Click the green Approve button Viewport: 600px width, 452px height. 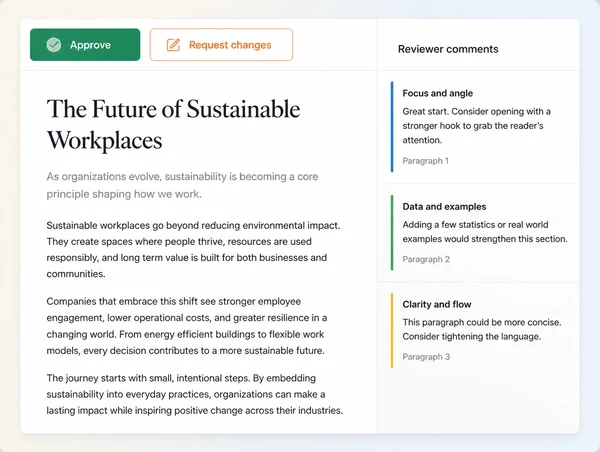pos(85,45)
